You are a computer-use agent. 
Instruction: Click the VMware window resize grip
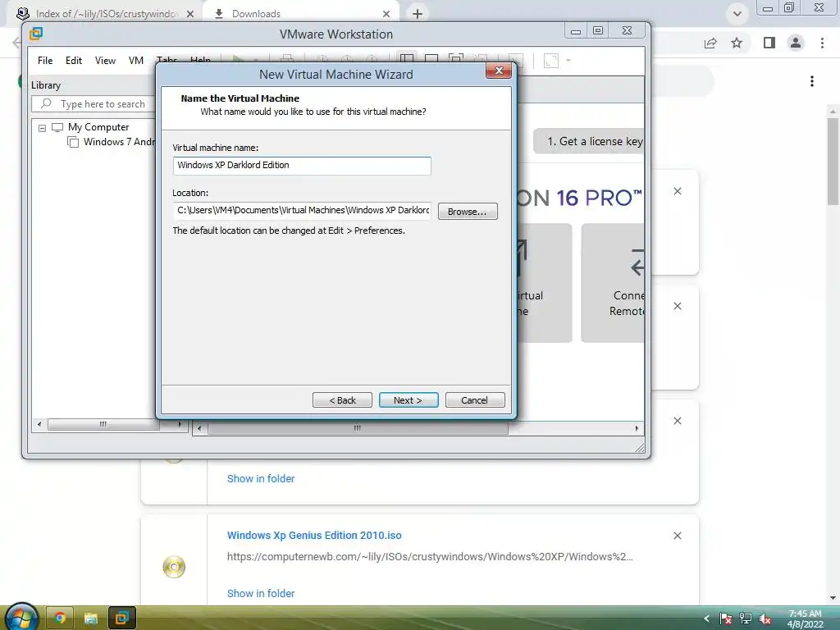coord(640,448)
